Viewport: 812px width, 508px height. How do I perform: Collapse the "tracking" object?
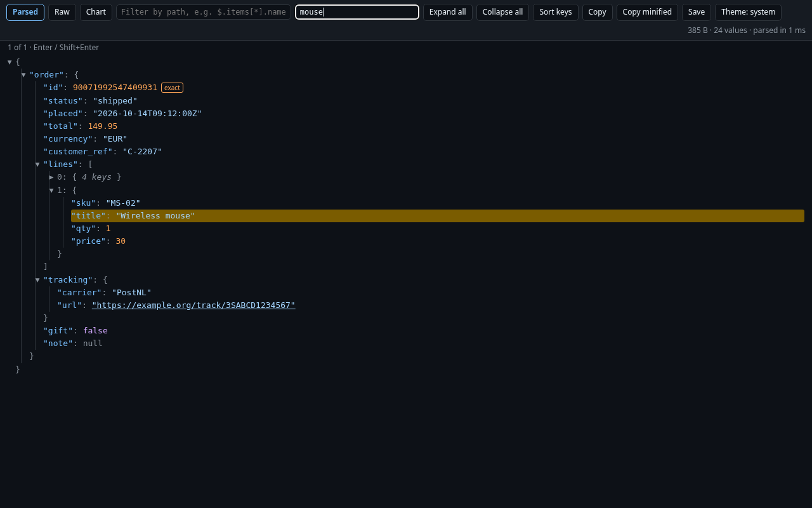point(37,280)
